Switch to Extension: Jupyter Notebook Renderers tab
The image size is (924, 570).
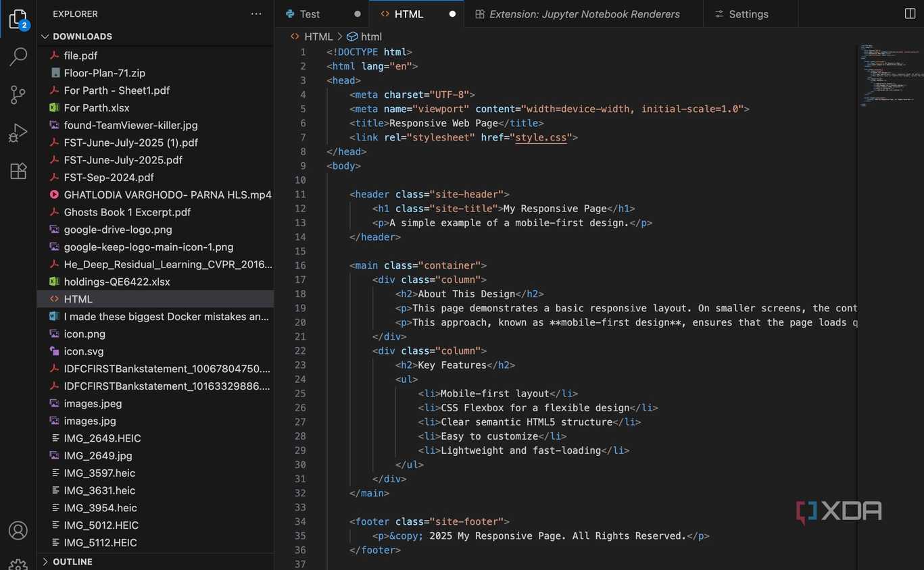click(584, 14)
